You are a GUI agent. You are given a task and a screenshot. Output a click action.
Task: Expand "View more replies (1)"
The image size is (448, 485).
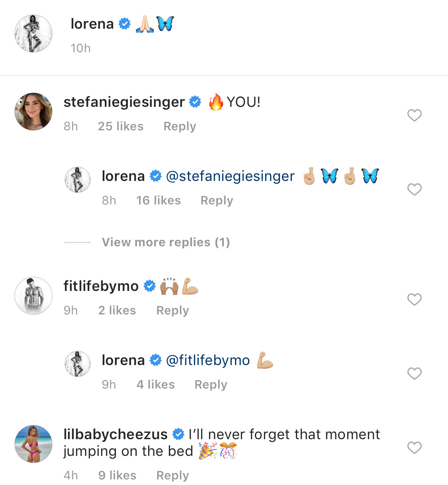[x=166, y=242]
